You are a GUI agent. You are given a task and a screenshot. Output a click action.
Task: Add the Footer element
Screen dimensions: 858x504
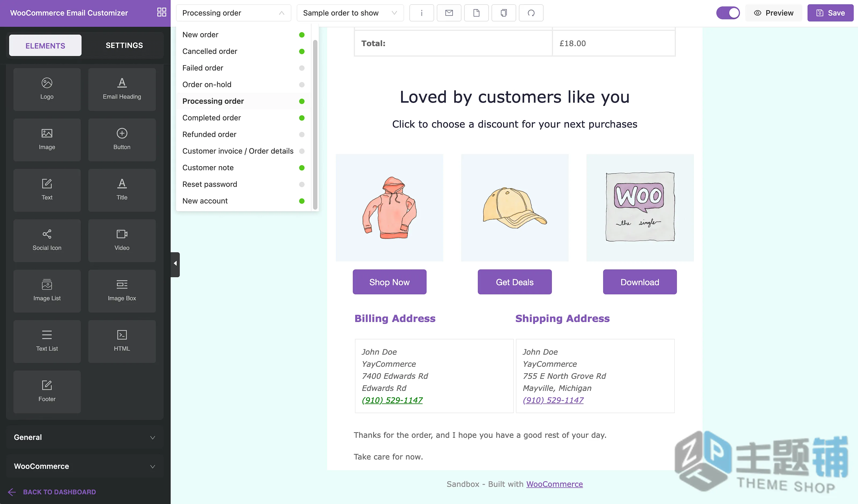coord(47,391)
